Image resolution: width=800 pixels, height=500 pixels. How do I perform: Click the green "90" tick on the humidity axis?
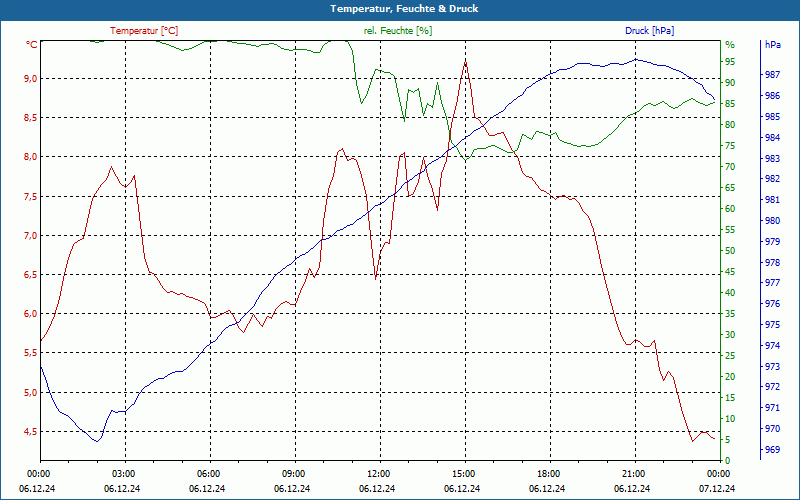click(730, 83)
